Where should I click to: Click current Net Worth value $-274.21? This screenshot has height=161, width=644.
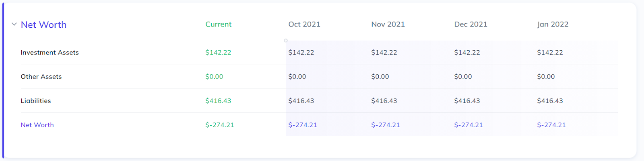(219, 125)
